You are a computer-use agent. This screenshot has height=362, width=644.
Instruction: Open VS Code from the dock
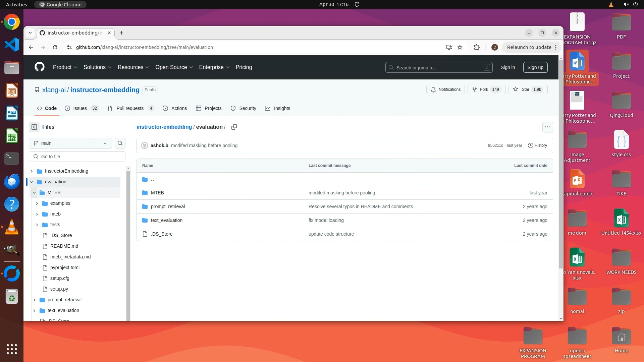tap(12, 45)
